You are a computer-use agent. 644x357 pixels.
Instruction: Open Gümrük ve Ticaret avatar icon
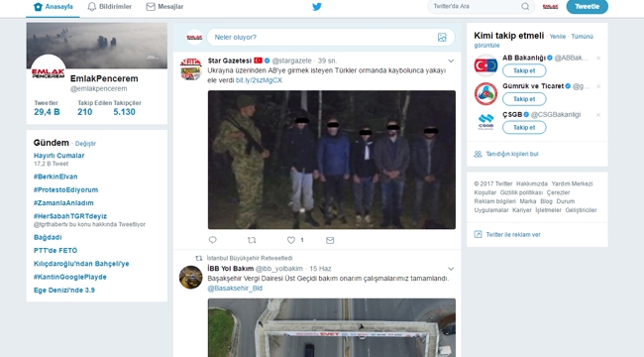[x=485, y=94]
